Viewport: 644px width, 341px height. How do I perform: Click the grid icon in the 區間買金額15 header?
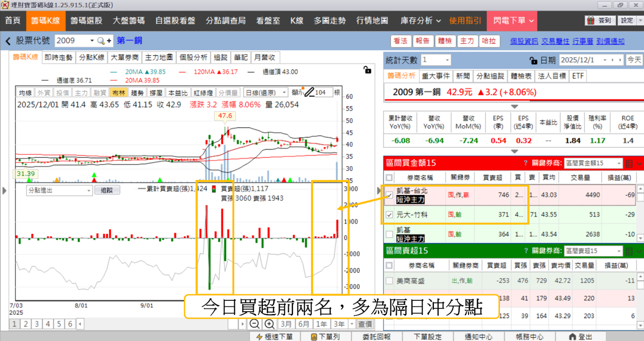[x=630, y=163]
